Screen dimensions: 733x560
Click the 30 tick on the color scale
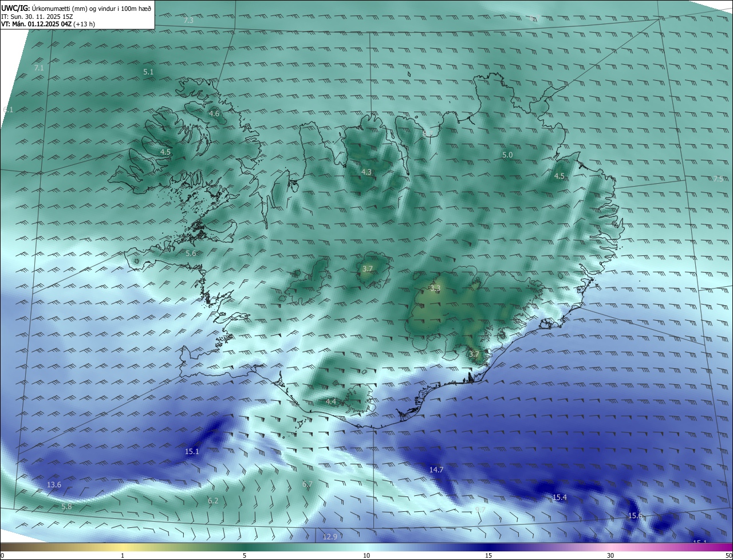(610, 555)
